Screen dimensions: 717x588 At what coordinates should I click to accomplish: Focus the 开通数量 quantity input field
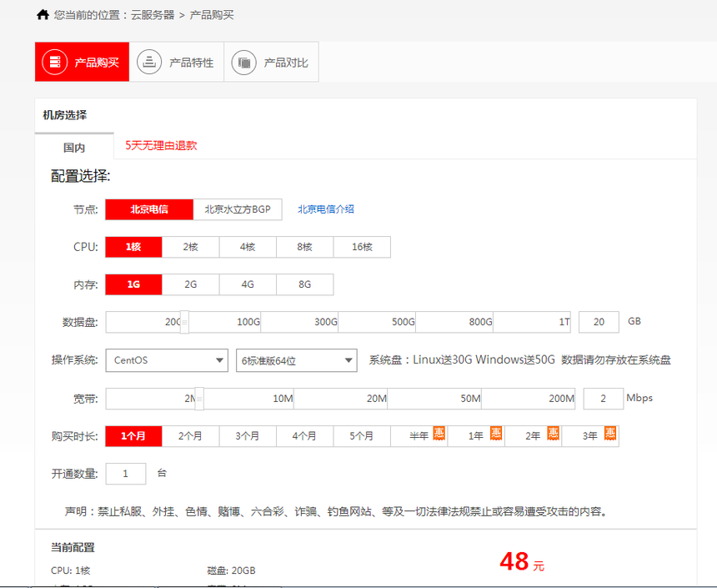(126, 474)
